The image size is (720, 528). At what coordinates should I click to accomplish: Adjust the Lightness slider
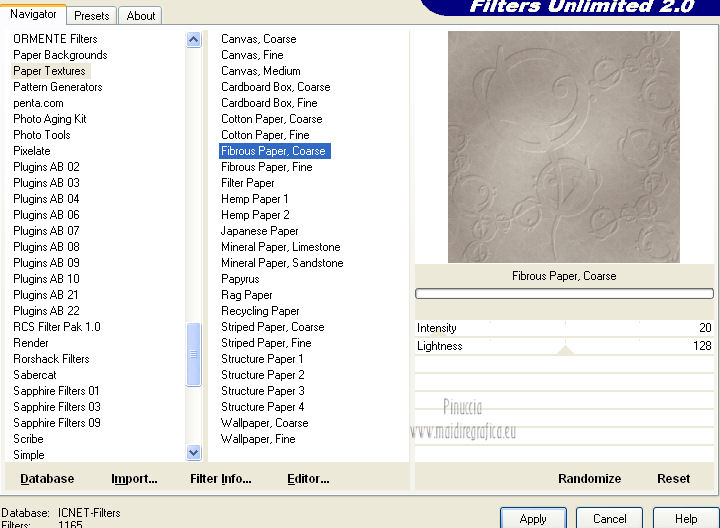pos(564,346)
